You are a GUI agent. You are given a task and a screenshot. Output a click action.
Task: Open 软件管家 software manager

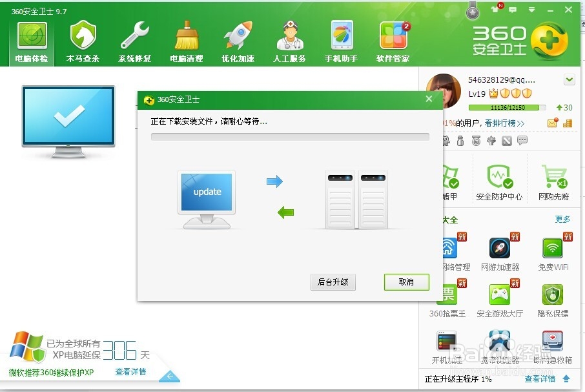(x=393, y=42)
